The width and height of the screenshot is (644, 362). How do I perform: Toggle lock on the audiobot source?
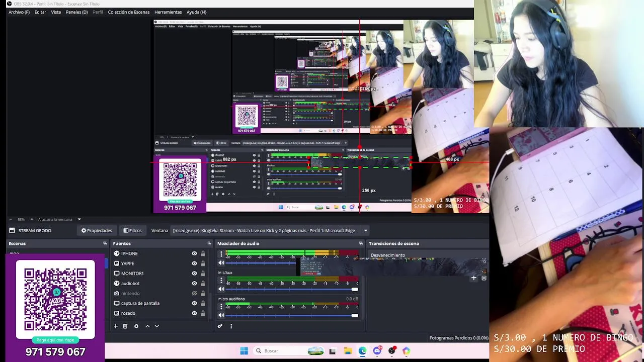(x=203, y=284)
